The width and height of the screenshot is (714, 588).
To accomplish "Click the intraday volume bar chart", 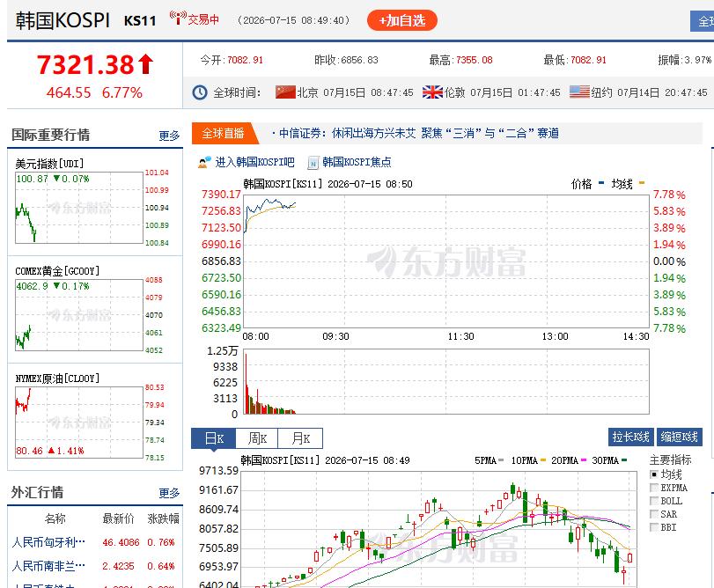I will pos(446,381).
